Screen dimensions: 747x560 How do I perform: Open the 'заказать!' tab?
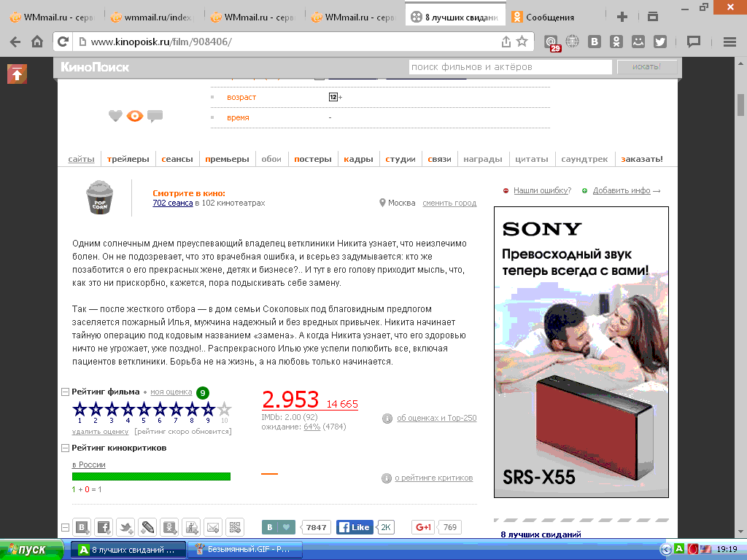(642, 159)
